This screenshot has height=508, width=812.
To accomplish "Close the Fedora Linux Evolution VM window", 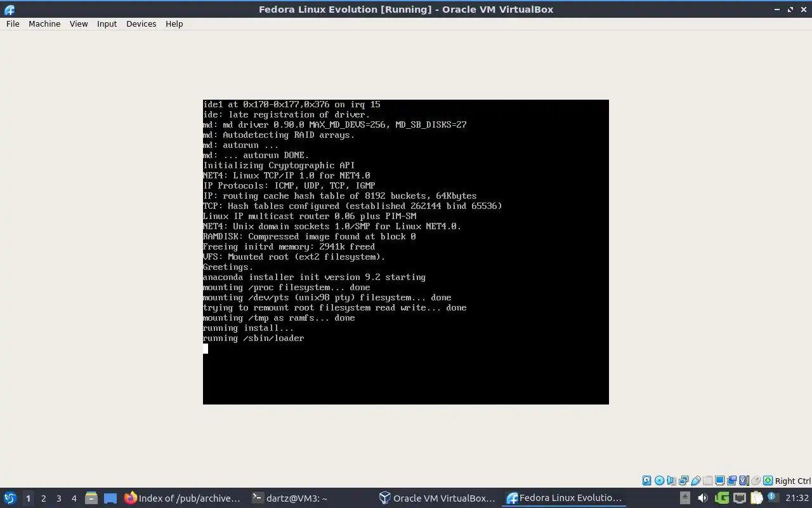I will coord(803,10).
